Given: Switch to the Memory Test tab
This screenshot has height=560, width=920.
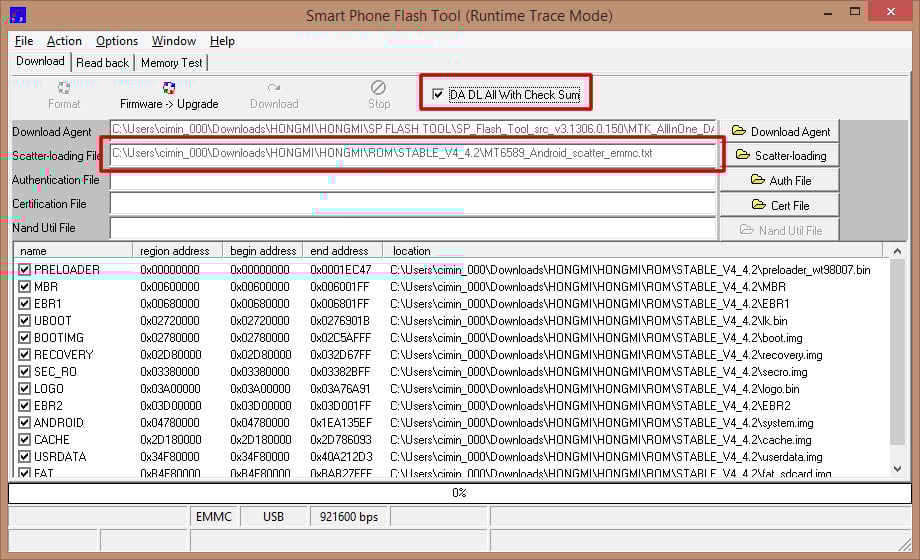Looking at the screenshot, I should (171, 62).
